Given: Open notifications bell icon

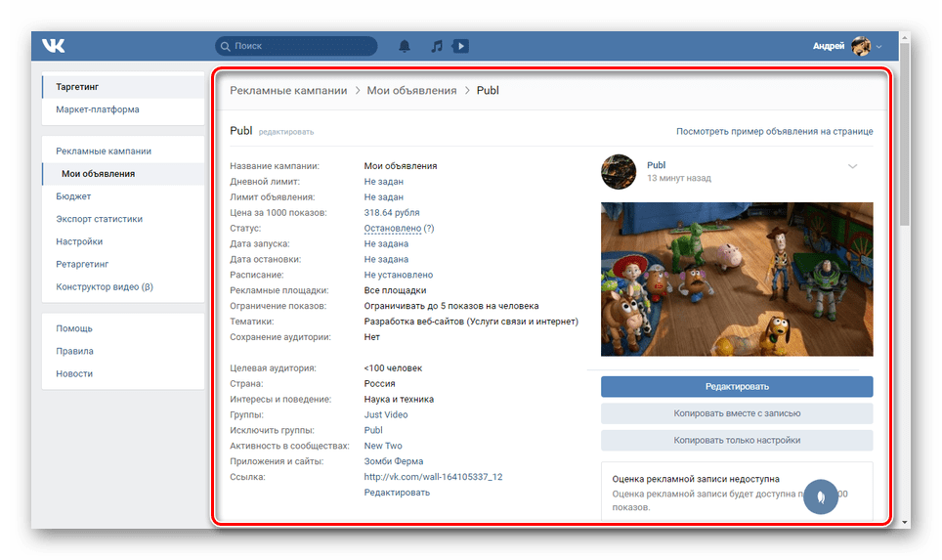Looking at the screenshot, I should pyautogui.click(x=405, y=46).
